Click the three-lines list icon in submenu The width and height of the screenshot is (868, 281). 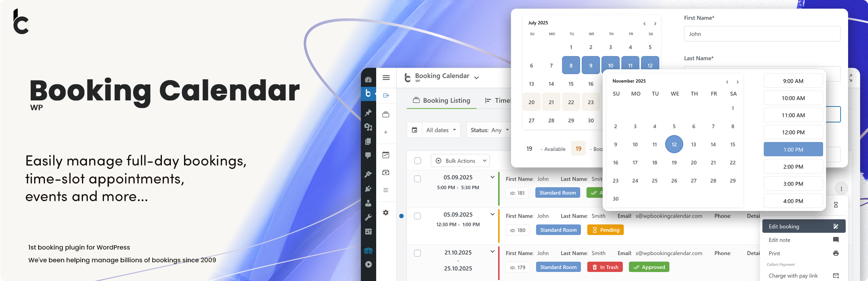[386, 190]
